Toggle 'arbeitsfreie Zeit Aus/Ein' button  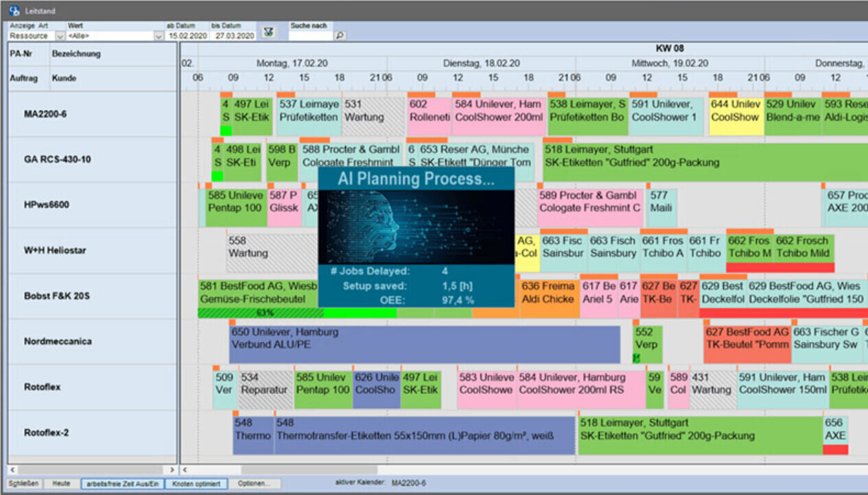[x=123, y=484]
